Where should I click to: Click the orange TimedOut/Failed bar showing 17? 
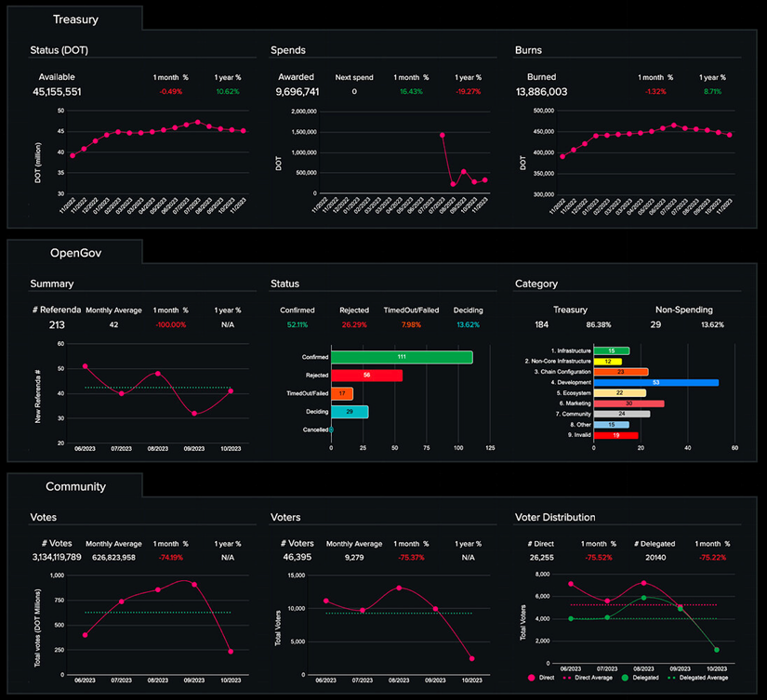(x=342, y=393)
